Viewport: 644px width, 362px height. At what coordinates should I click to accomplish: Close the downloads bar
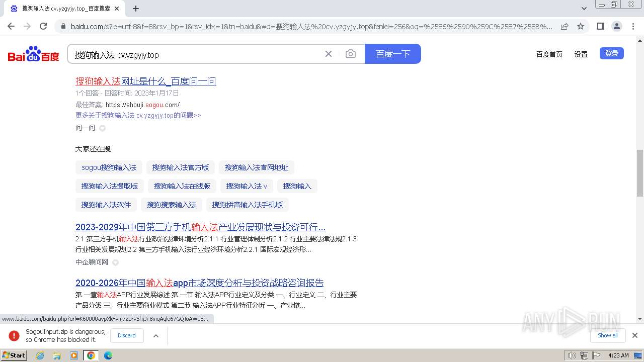(635, 335)
